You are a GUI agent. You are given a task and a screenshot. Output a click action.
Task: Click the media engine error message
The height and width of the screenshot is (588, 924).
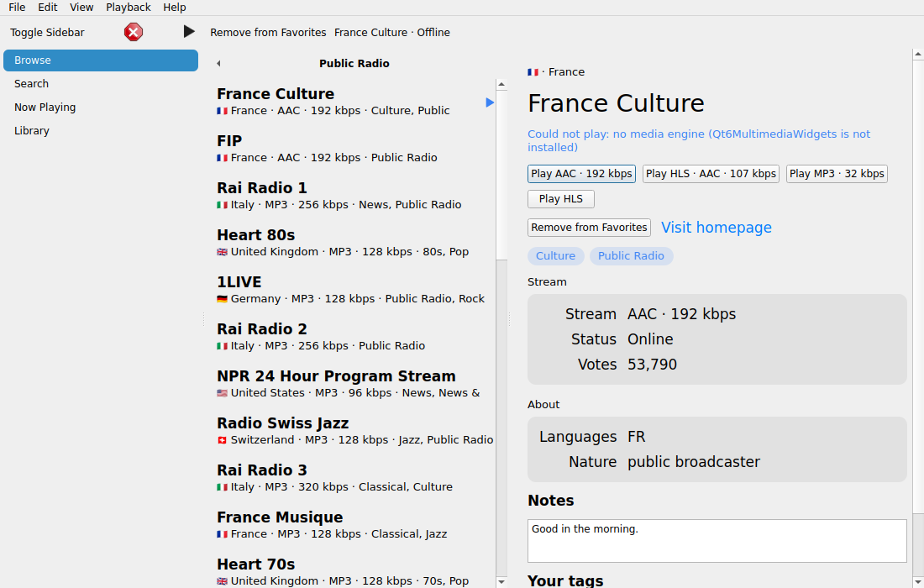pyautogui.click(x=698, y=141)
